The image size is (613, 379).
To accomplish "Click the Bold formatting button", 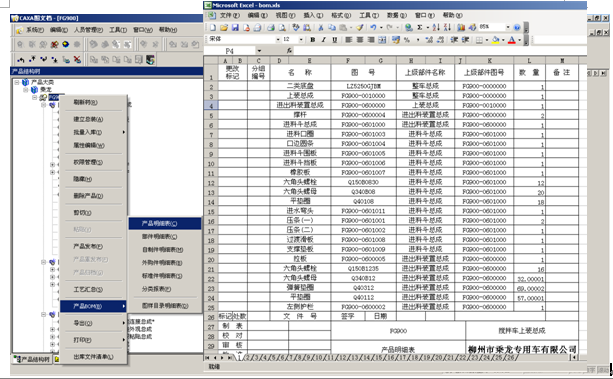I will tap(312, 40).
